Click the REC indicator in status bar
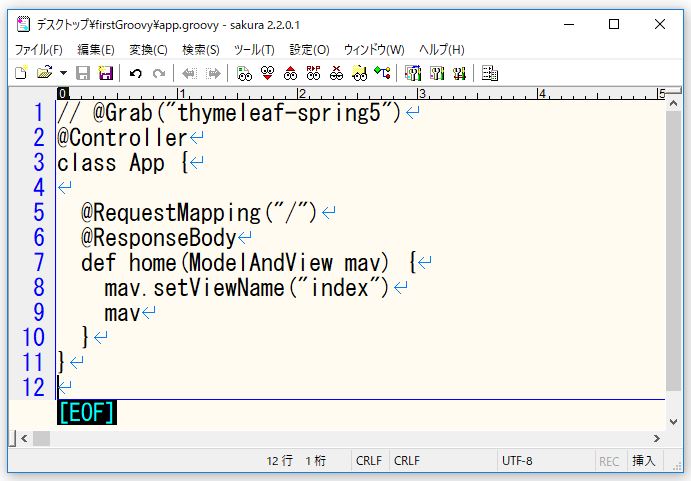691x481 pixels. coord(609,461)
